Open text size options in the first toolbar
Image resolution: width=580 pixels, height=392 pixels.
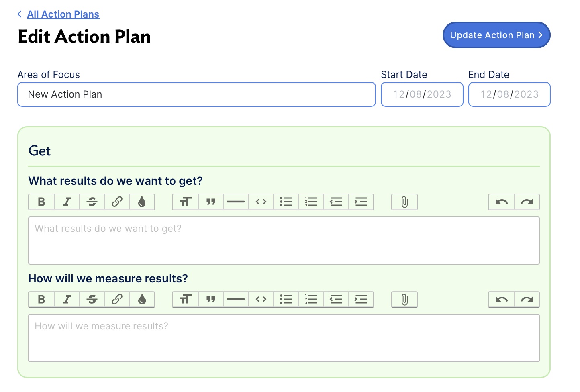[x=185, y=202]
